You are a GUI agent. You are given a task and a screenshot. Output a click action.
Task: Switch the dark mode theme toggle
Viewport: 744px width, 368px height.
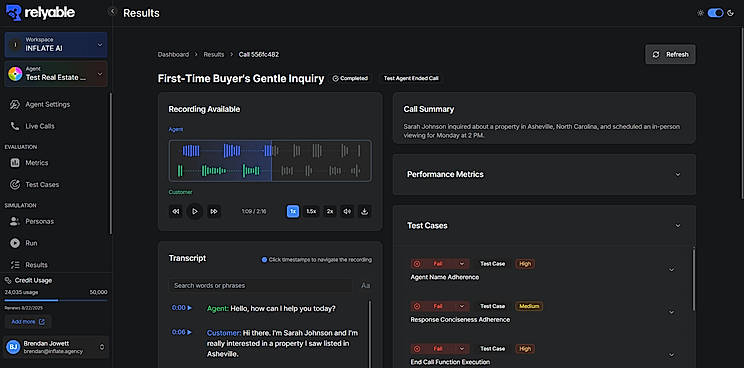click(716, 13)
